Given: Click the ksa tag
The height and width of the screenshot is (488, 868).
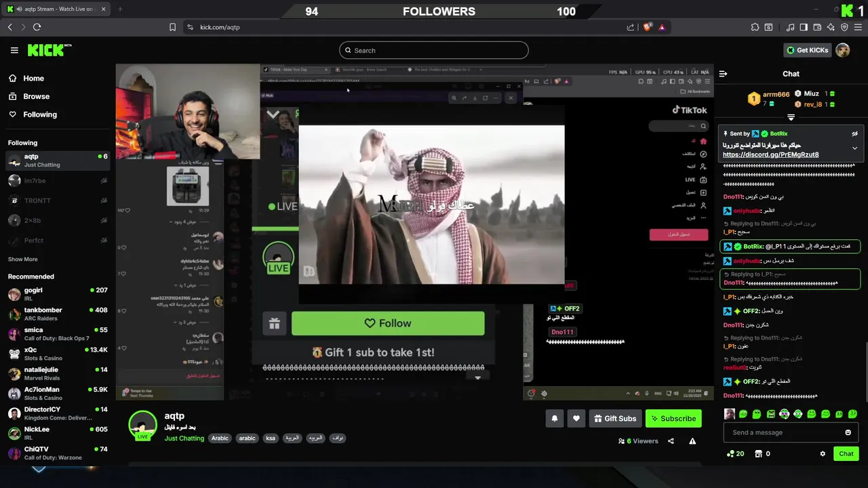Looking at the screenshot, I should coord(271,438).
